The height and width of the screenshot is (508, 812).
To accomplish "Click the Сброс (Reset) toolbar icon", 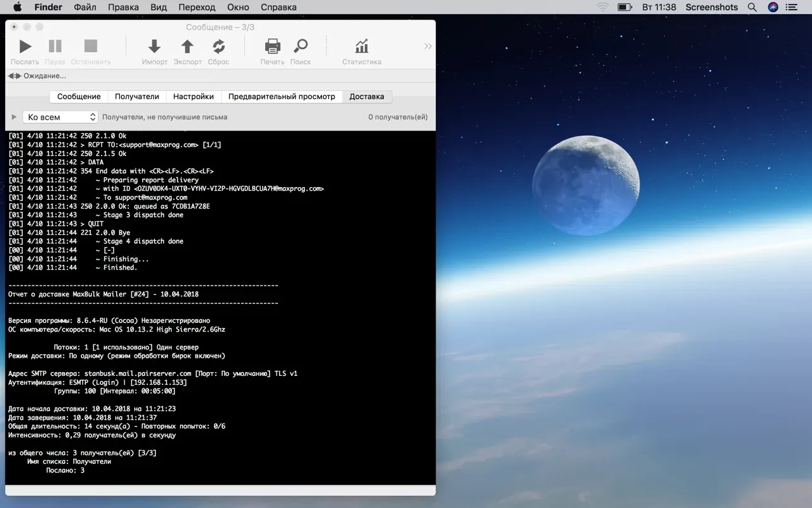I will (x=218, y=47).
